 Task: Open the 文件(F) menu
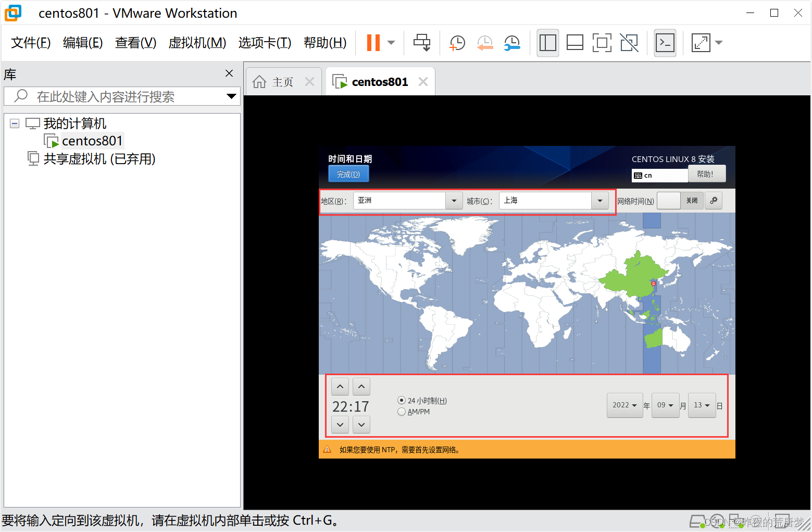pyautogui.click(x=31, y=43)
